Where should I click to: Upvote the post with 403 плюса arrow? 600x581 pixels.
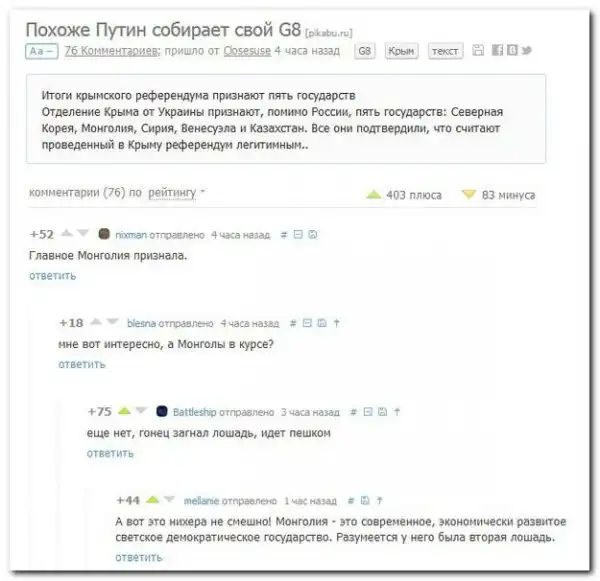(x=373, y=194)
